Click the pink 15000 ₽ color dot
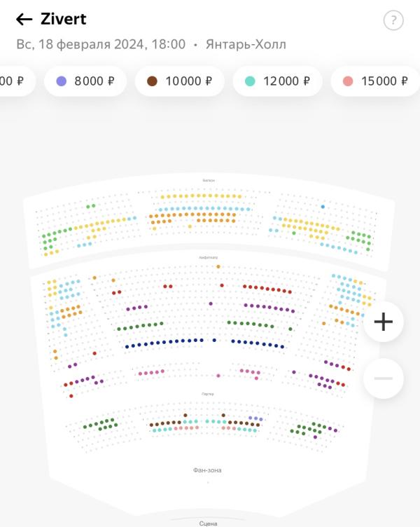Image resolution: width=420 pixels, height=527 pixels. point(348,81)
